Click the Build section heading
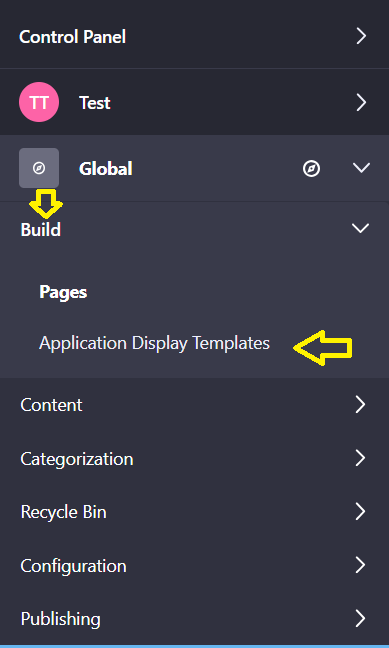Screen dimensions: 389x648 (41, 229)
